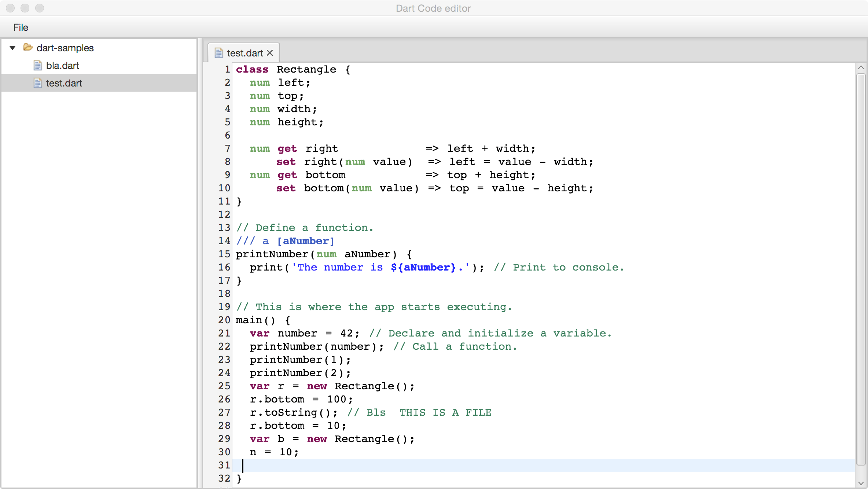
Task: Collapse the dart-samples folder with its disclosure triangle
Action: pyautogui.click(x=12, y=48)
